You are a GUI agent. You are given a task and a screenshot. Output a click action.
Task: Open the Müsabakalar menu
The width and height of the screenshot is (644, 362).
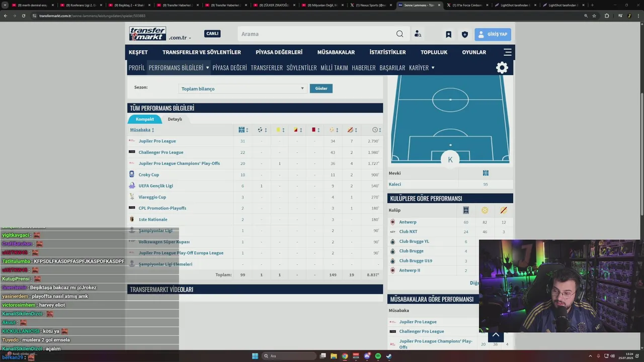[336, 52]
